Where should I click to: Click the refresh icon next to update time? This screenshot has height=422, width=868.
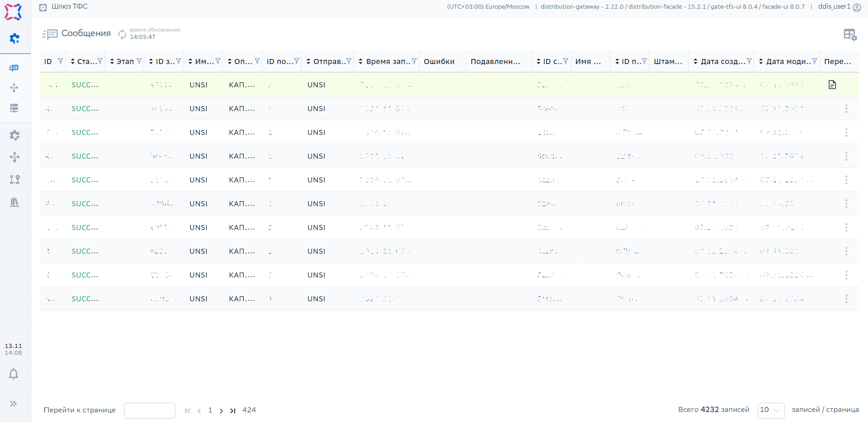pyautogui.click(x=122, y=34)
